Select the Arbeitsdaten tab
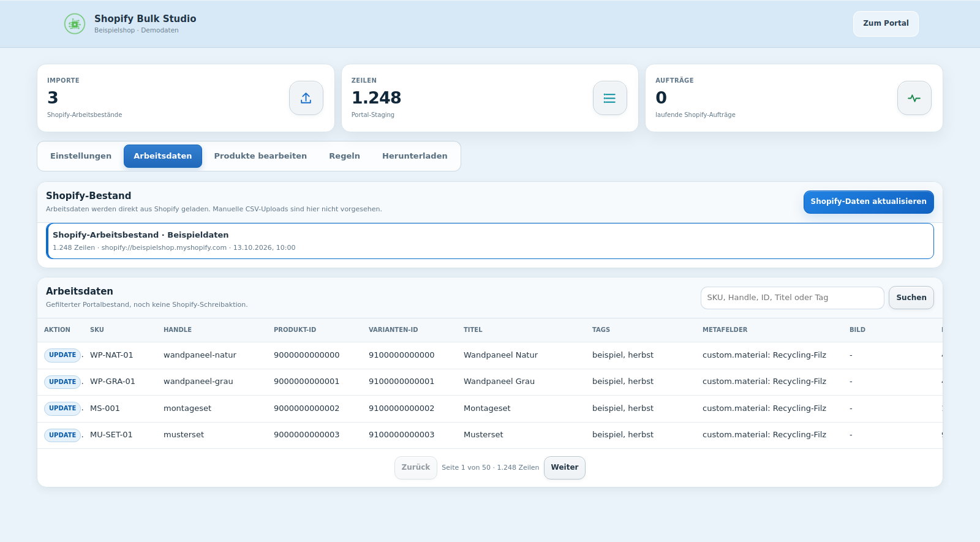The height and width of the screenshot is (542, 980). coord(163,156)
